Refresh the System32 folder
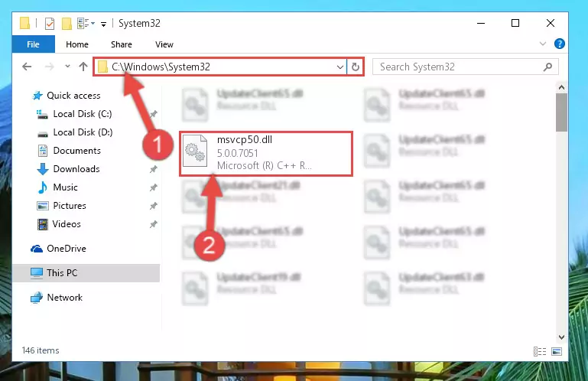The image size is (588, 381). [x=355, y=67]
